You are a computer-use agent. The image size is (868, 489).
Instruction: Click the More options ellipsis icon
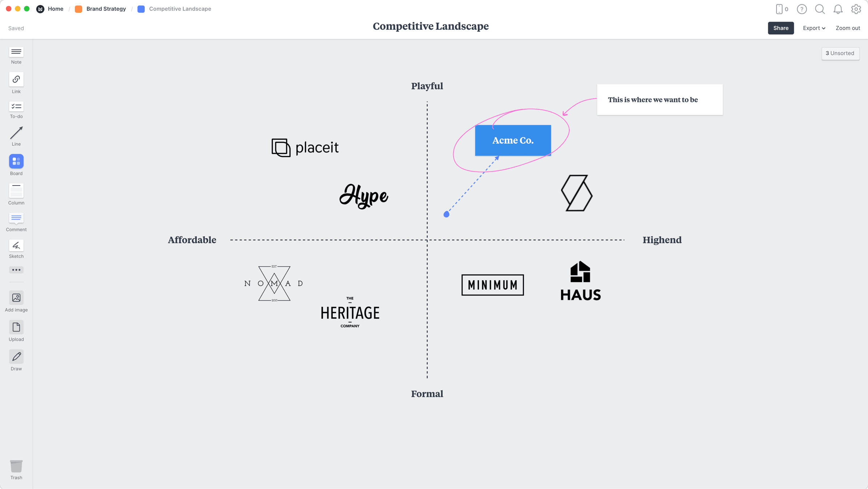point(16,270)
